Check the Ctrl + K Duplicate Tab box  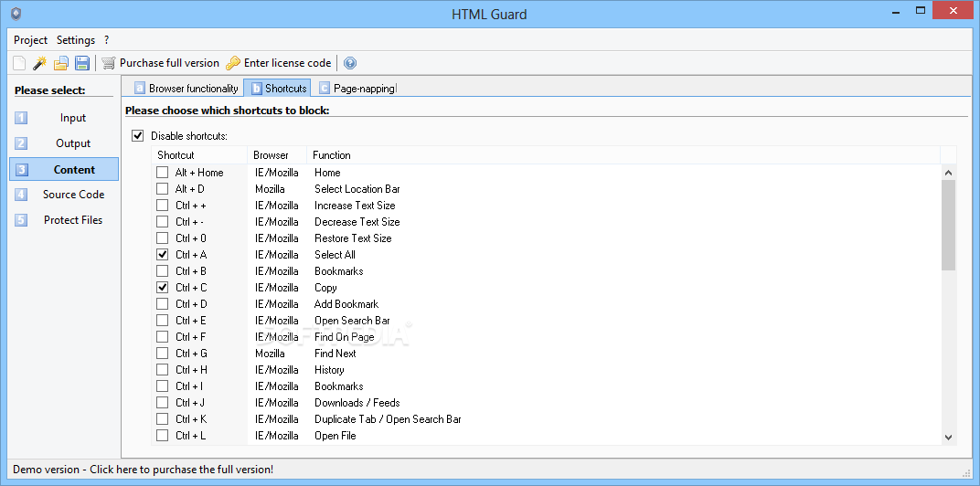[163, 419]
